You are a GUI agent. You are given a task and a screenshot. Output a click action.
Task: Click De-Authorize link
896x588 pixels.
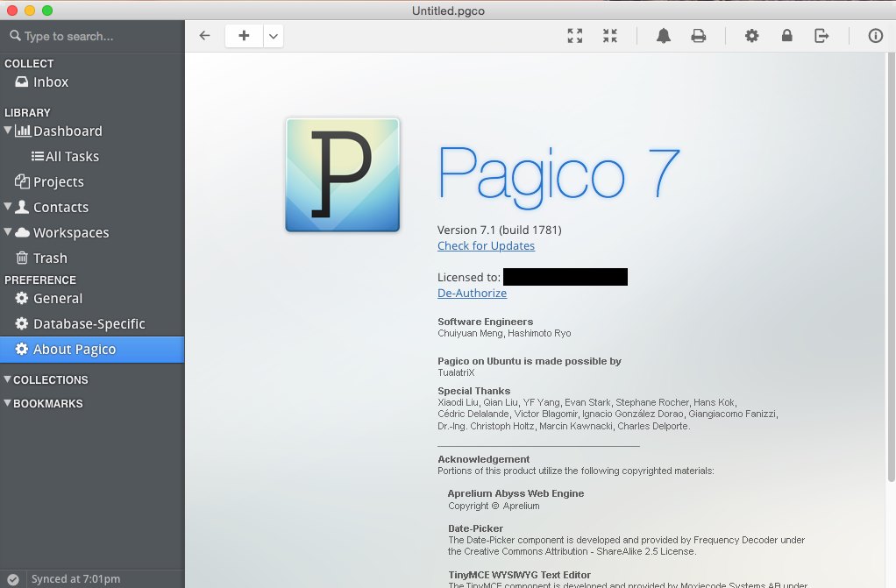(x=472, y=294)
